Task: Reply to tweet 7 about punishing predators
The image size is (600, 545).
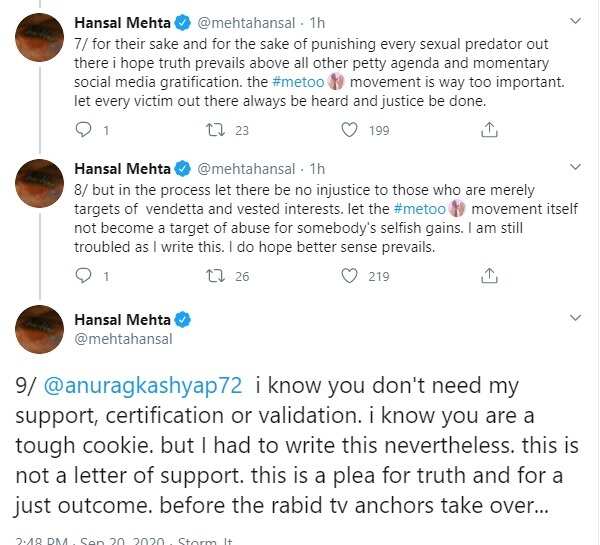Action: pyautogui.click(x=84, y=129)
